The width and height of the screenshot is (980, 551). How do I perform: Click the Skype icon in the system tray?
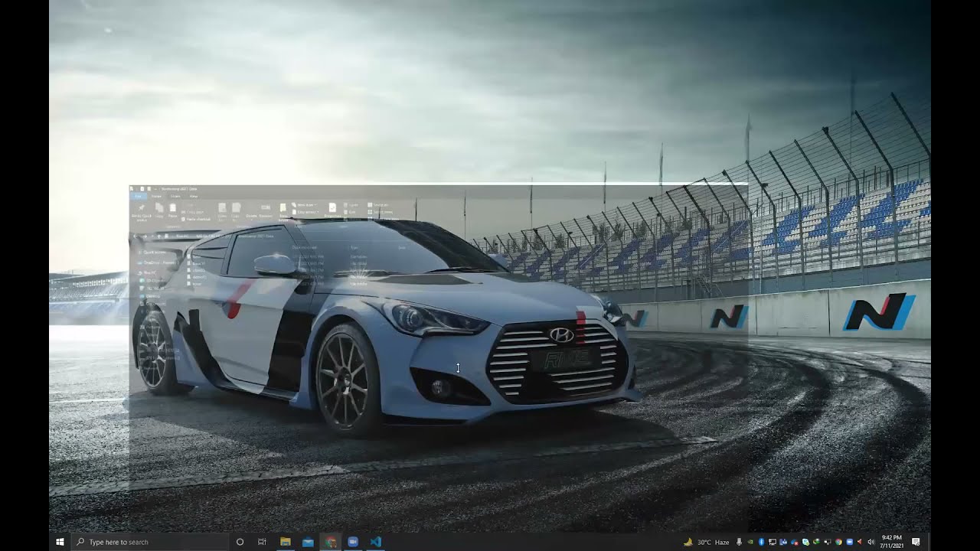[805, 542]
